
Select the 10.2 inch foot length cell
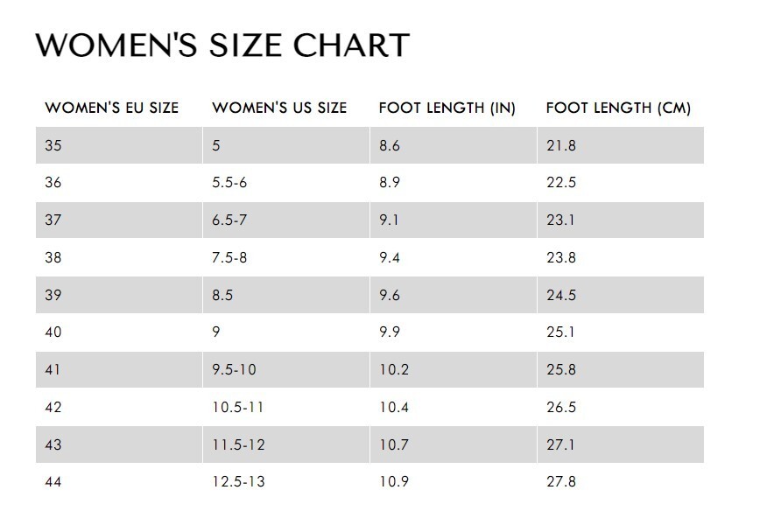pyautogui.click(x=454, y=369)
